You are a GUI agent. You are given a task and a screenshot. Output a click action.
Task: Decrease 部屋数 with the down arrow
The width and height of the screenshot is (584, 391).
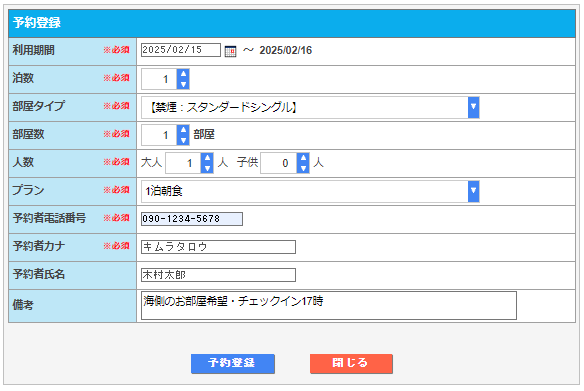[x=183, y=140]
